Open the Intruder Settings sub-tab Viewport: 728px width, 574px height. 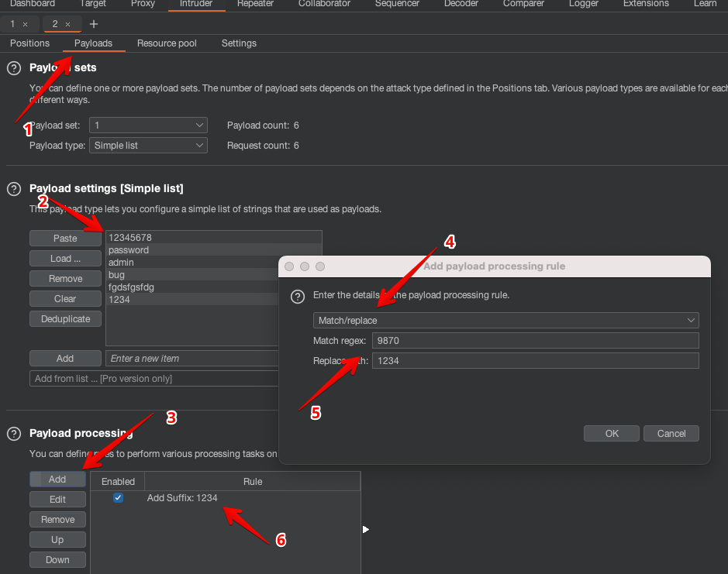click(239, 43)
